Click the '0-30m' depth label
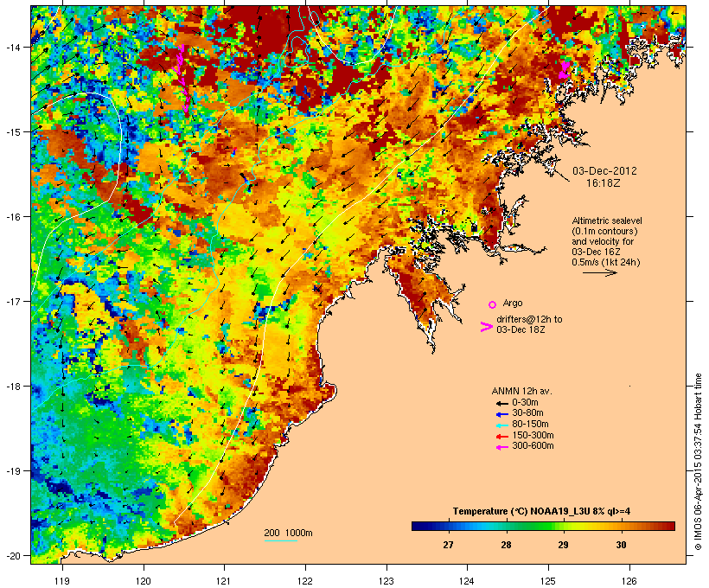 click(x=525, y=403)
